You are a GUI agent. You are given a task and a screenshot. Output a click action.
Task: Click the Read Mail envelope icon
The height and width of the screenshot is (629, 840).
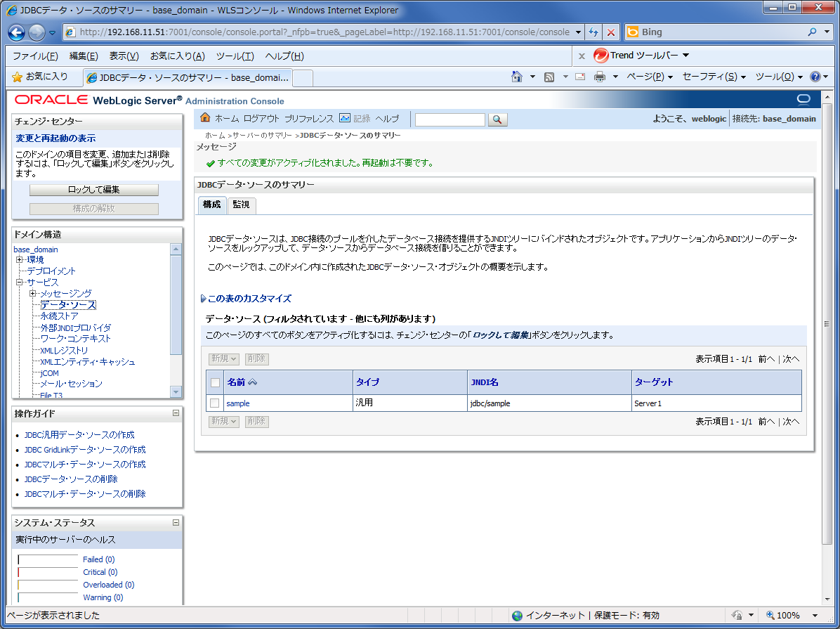coord(580,77)
